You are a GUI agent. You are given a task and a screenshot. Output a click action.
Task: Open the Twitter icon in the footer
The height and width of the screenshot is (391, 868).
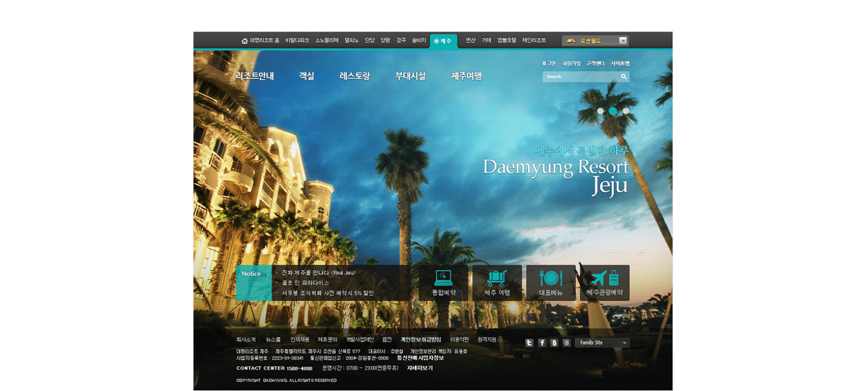(529, 343)
